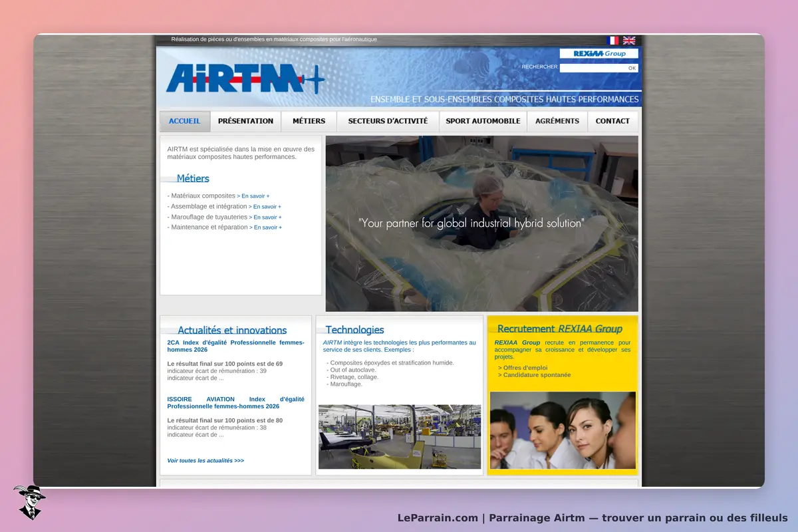Click the LeParrain mascot logo
798x532 pixels.
point(29,502)
